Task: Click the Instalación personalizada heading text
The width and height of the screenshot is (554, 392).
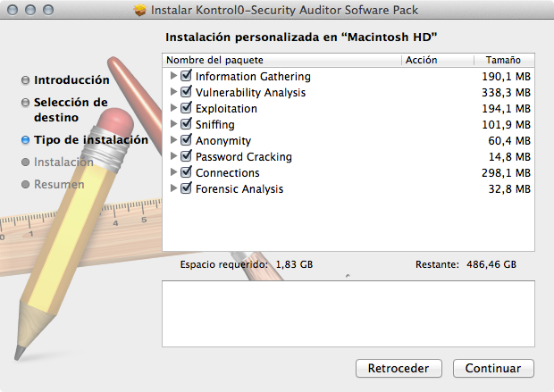Action: click(301, 38)
